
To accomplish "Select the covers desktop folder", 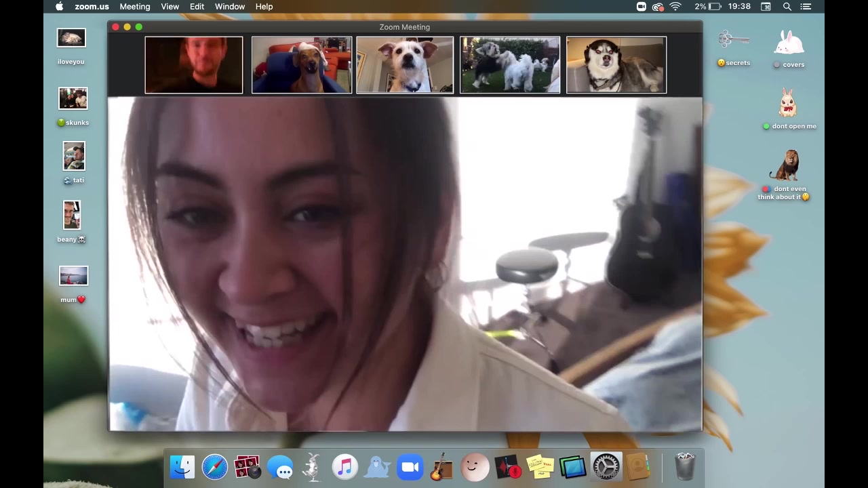I will pos(789,49).
